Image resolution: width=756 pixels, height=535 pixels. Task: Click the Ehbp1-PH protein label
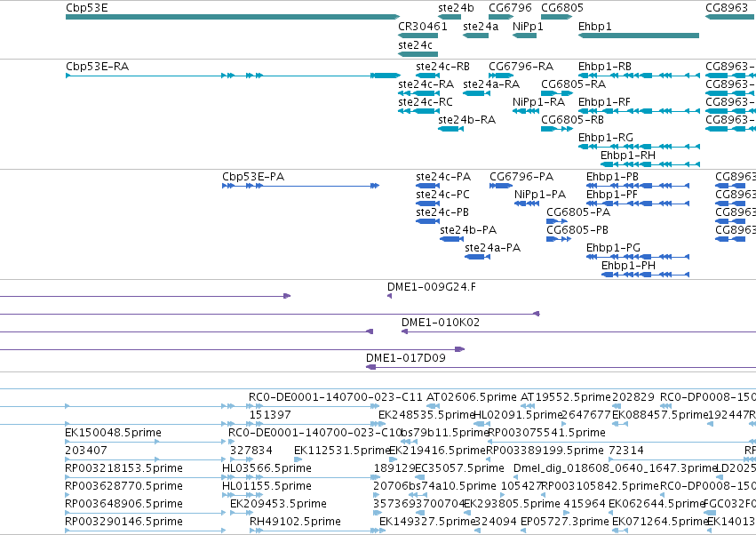pyautogui.click(x=628, y=267)
